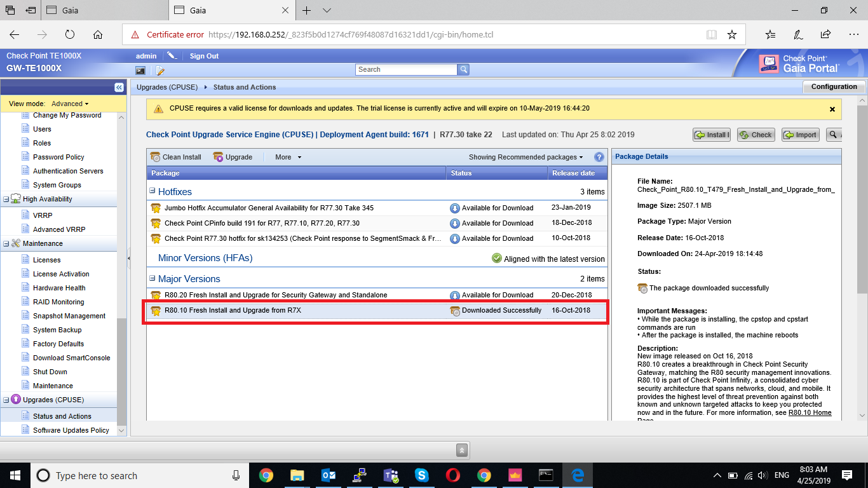Add page to favorites with star icon
Screen dimensions: 868x488
click(x=732, y=34)
